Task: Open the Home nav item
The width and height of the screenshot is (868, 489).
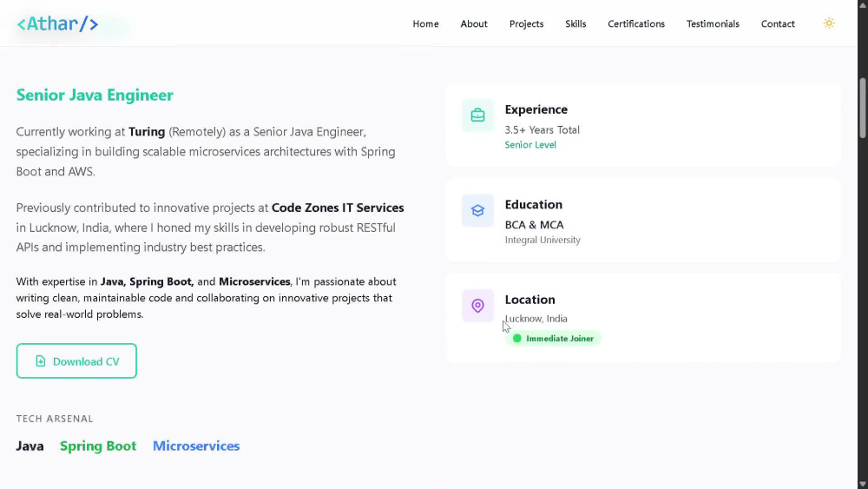Action: [x=425, y=23]
